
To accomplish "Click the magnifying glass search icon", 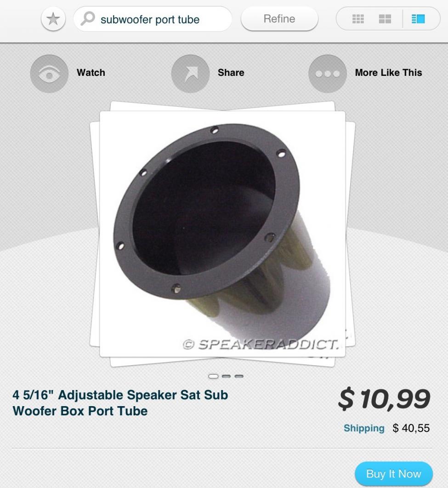I will click(88, 19).
